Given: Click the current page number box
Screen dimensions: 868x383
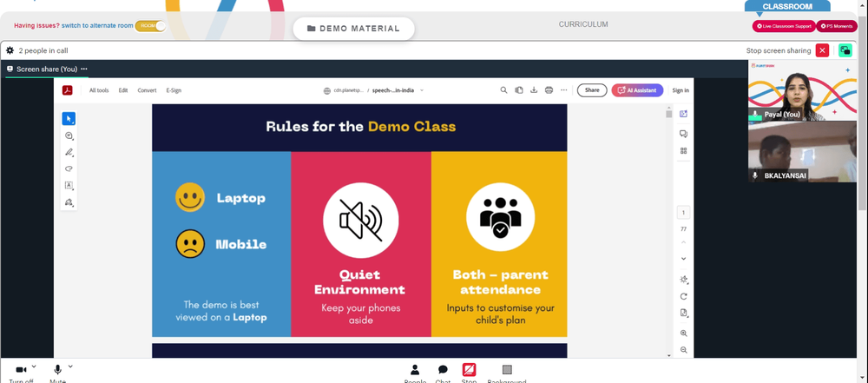Looking at the screenshot, I should tap(683, 213).
